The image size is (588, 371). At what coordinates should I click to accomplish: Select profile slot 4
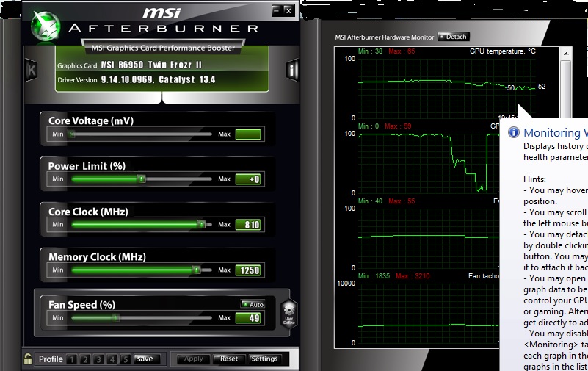[112, 359]
